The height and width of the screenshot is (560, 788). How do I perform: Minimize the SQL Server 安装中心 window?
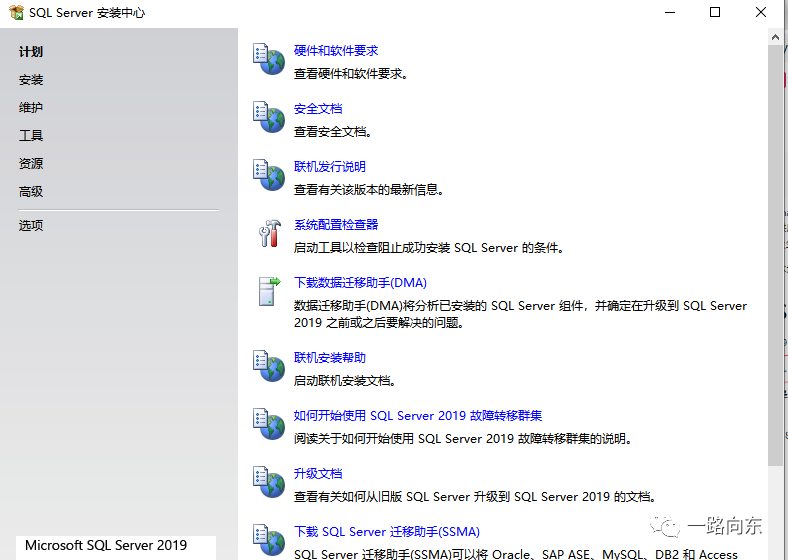670,13
